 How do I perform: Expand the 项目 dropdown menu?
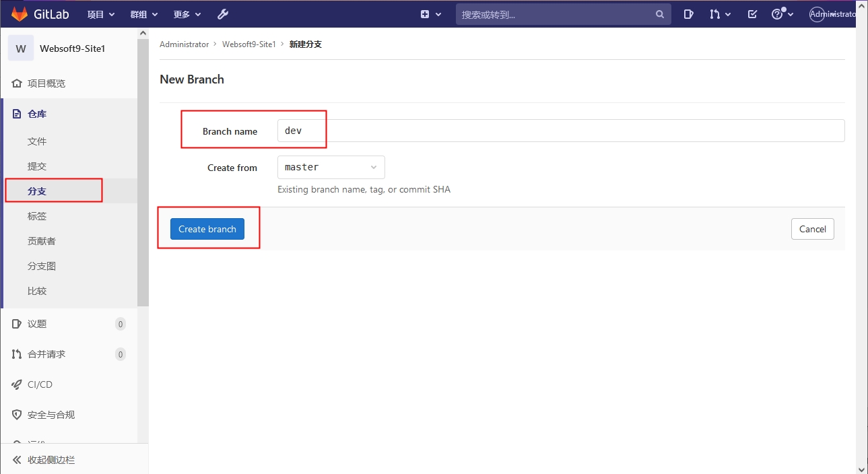pos(101,14)
